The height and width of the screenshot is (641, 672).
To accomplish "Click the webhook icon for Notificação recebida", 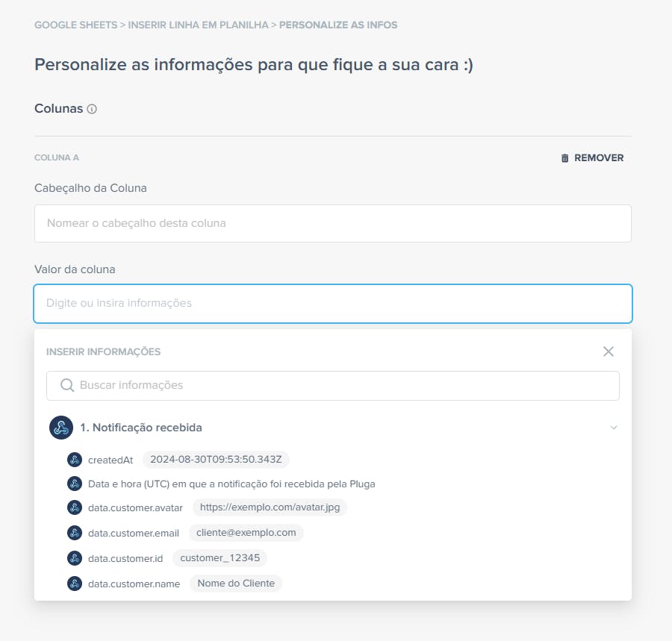I will [x=61, y=428].
